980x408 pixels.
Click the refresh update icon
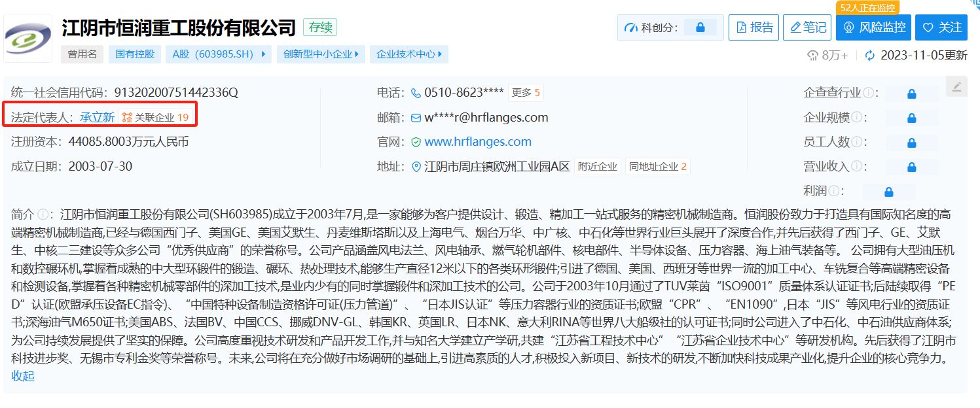[x=869, y=56]
